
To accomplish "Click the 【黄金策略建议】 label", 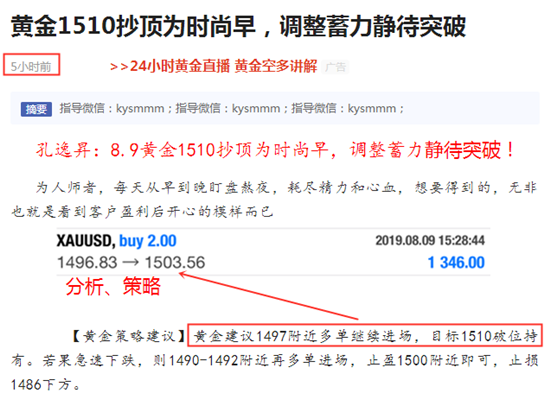I will 128,336.
